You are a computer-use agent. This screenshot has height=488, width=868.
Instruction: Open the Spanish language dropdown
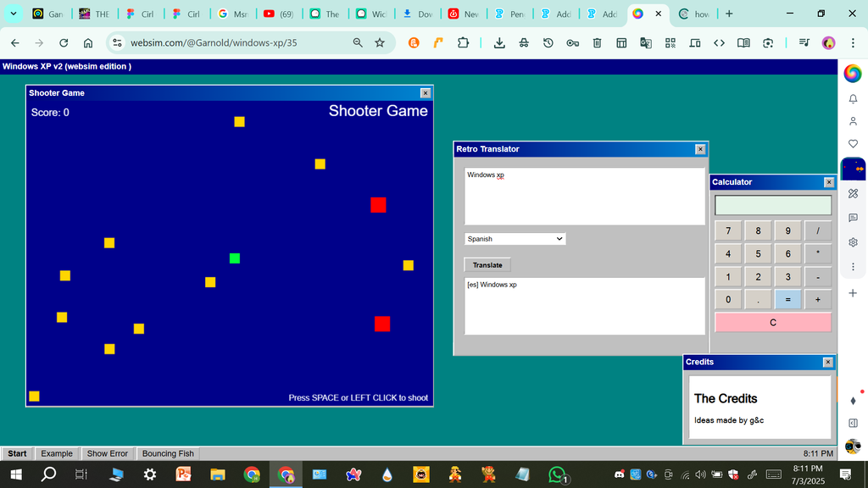(x=515, y=239)
